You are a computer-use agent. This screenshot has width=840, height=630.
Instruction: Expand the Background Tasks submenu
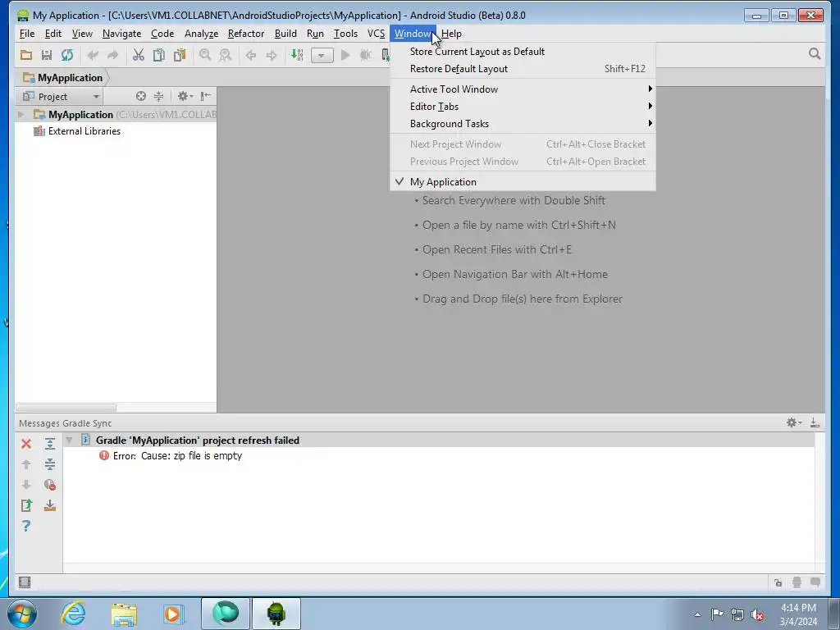[x=523, y=123]
